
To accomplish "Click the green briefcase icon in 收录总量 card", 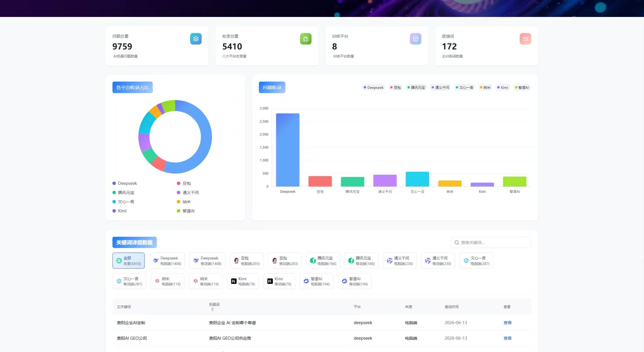I will coord(306,39).
